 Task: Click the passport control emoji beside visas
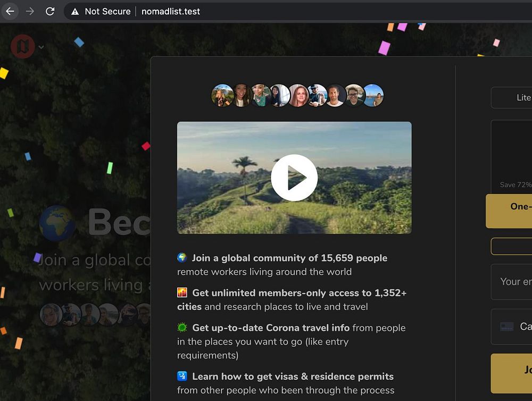pyautogui.click(x=182, y=376)
